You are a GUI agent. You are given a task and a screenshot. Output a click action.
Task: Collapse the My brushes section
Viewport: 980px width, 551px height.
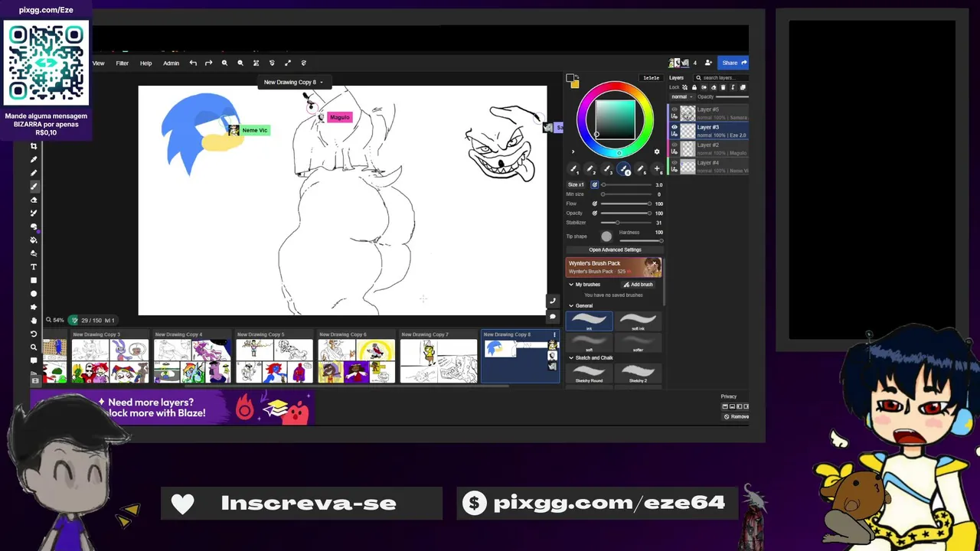pyautogui.click(x=571, y=285)
